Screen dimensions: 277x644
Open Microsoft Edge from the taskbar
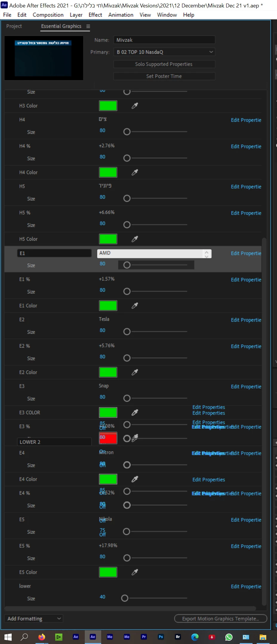(x=195, y=637)
